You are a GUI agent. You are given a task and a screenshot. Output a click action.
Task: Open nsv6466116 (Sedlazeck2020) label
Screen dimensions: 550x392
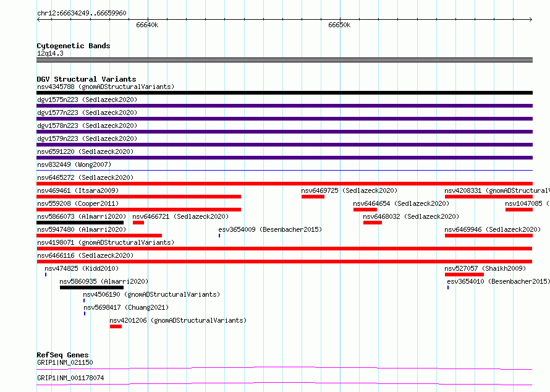pyautogui.click(x=85, y=255)
